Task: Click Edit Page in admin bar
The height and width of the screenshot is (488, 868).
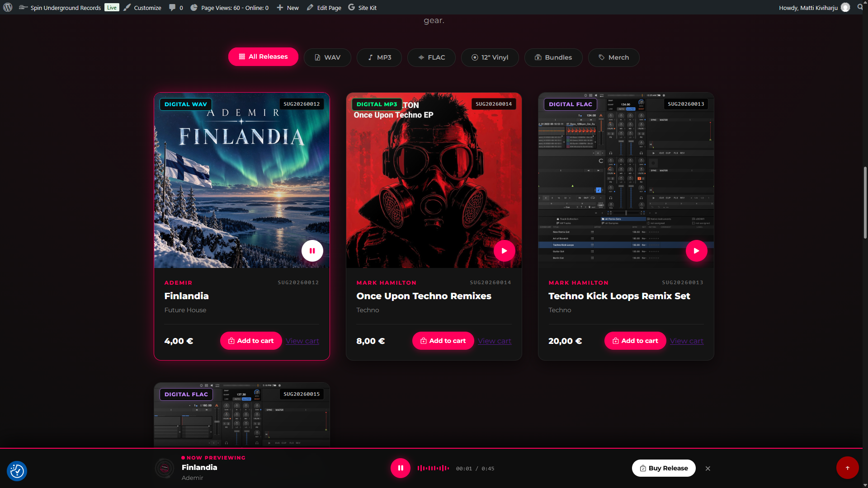Action: pos(324,8)
